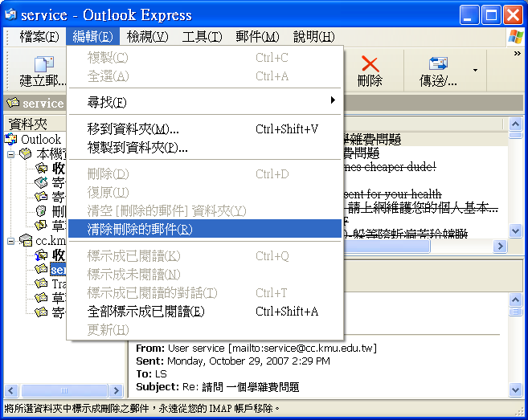The height and width of the screenshot is (420, 528).
Task: Open the 工具(T) menu
Action: point(202,36)
